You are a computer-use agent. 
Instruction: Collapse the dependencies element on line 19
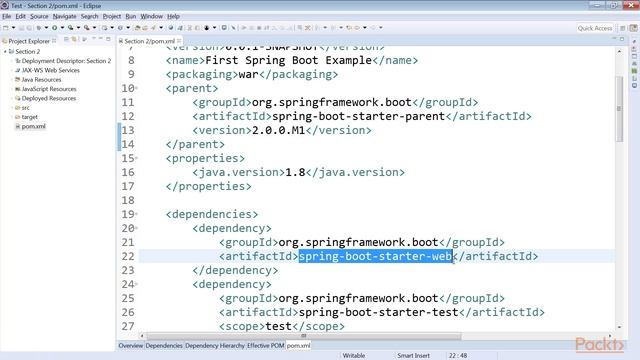[x=136, y=214]
